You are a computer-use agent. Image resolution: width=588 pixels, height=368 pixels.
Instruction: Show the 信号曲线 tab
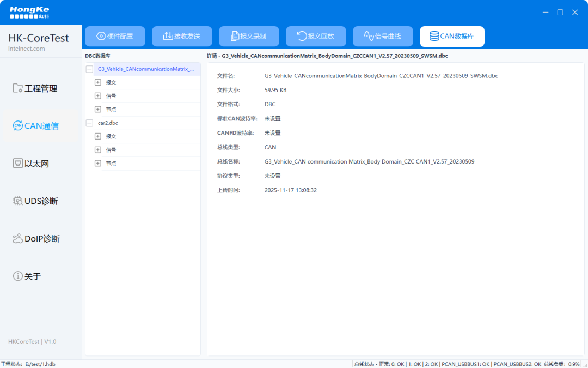click(383, 37)
